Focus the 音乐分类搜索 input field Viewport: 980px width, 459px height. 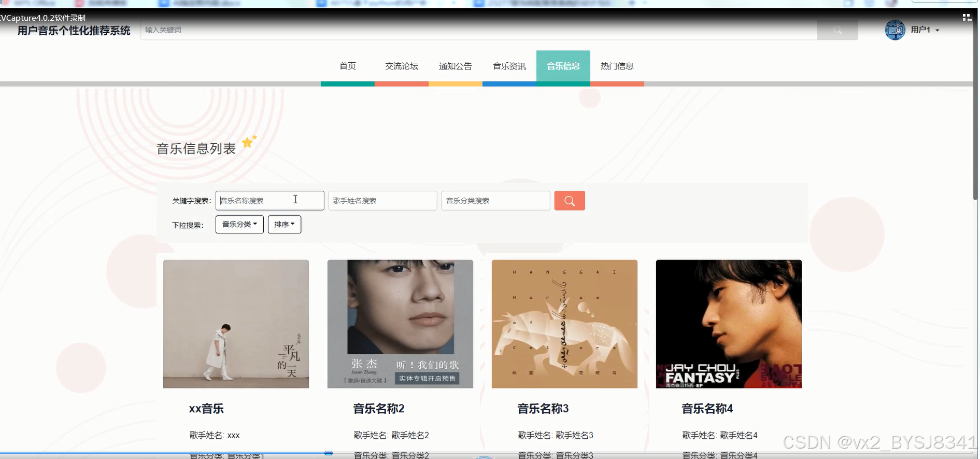[496, 201]
